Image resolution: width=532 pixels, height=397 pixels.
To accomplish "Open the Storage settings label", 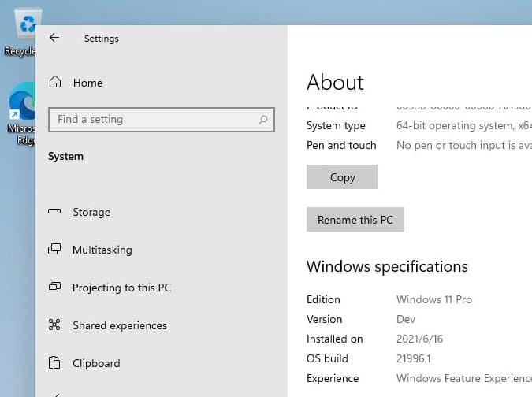I will (91, 212).
